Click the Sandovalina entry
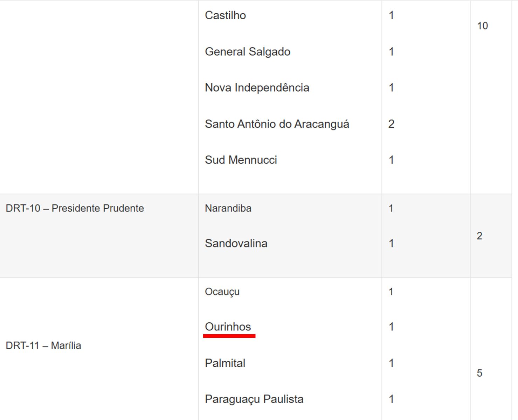 pos(236,243)
